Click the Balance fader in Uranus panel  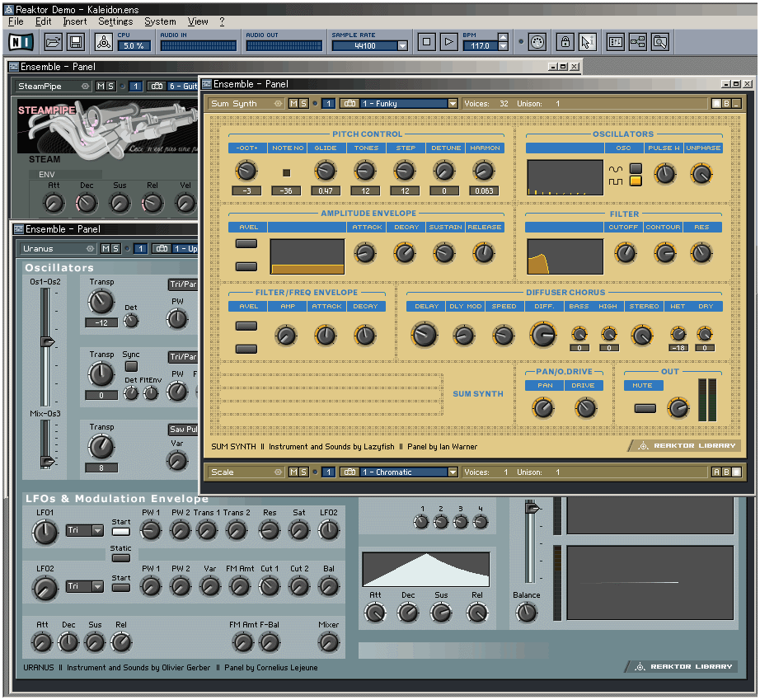pos(532,540)
